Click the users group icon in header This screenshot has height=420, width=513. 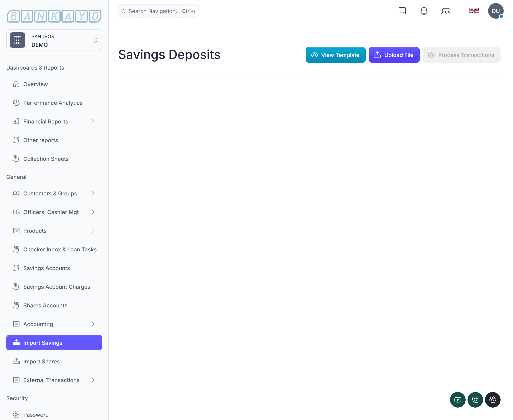(445, 11)
